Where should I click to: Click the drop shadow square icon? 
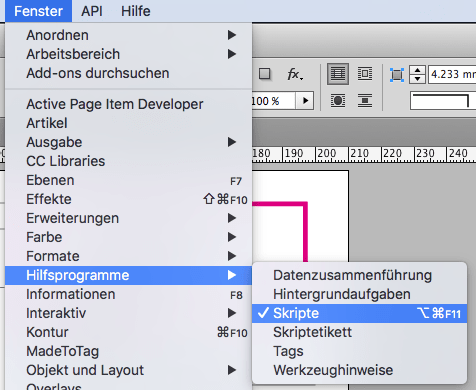[x=265, y=74]
